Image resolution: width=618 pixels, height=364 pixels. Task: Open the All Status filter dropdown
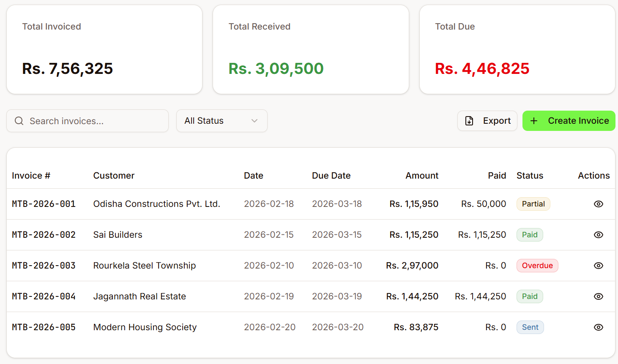pos(221,121)
